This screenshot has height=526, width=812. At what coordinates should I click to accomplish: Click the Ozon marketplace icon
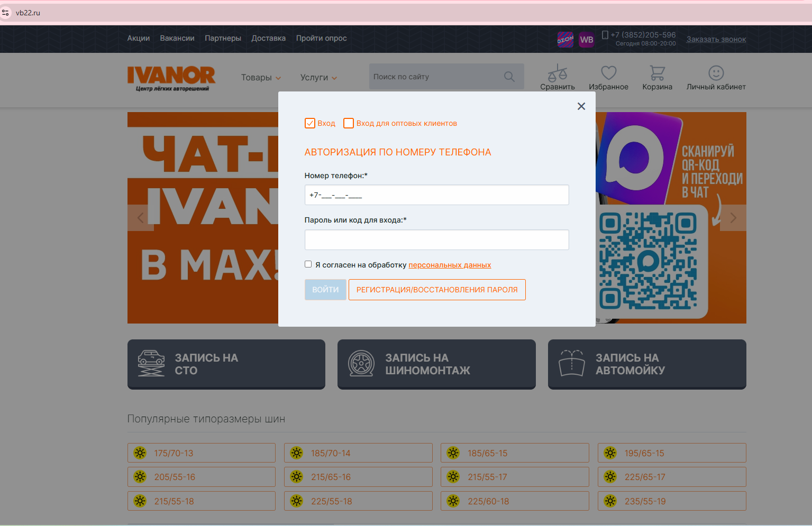pos(565,40)
